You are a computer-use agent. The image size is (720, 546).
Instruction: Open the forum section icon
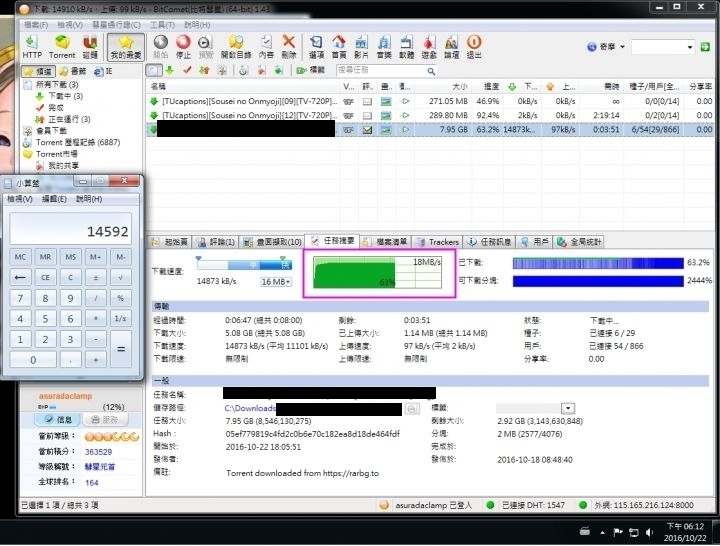click(x=451, y=47)
